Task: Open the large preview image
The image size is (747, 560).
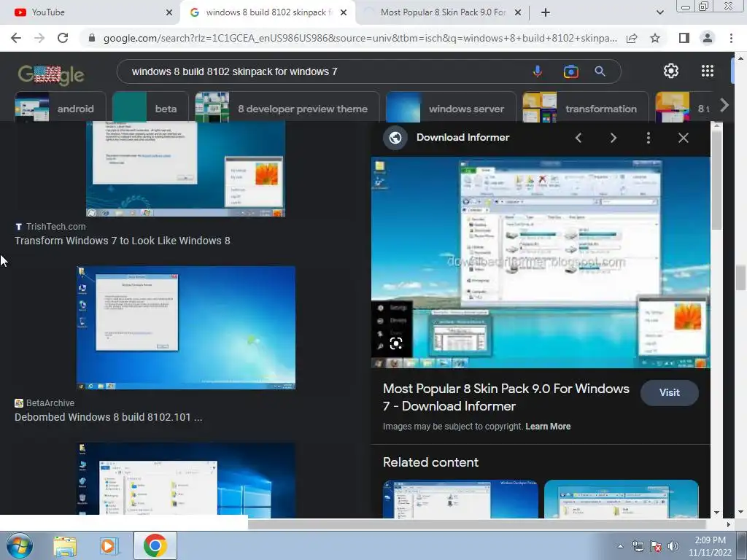Action: (x=541, y=262)
